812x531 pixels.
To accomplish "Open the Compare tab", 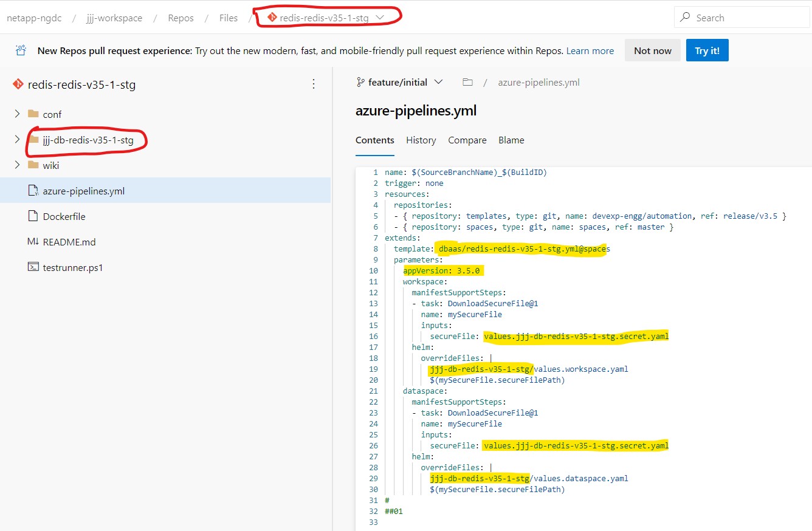I will click(x=467, y=140).
